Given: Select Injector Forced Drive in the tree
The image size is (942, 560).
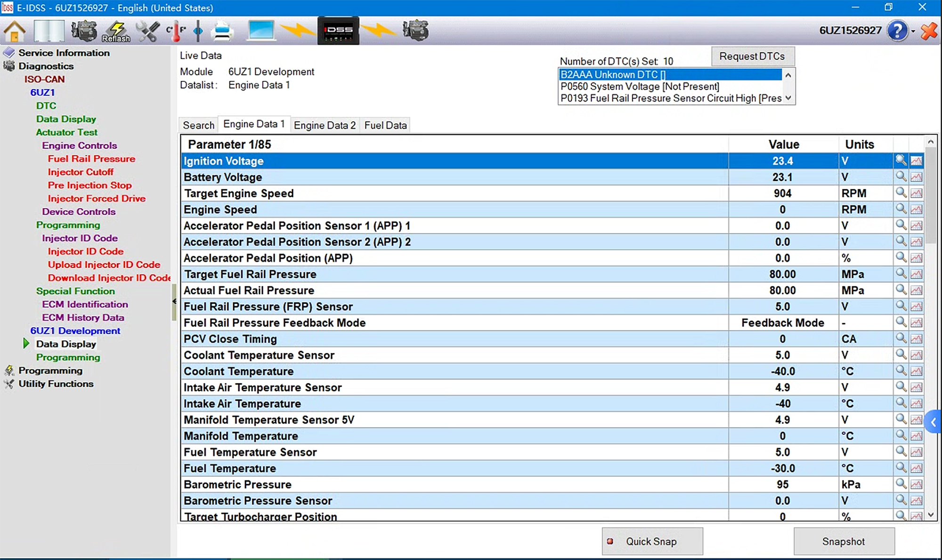Looking at the screenshot, I should click(97, 199).
